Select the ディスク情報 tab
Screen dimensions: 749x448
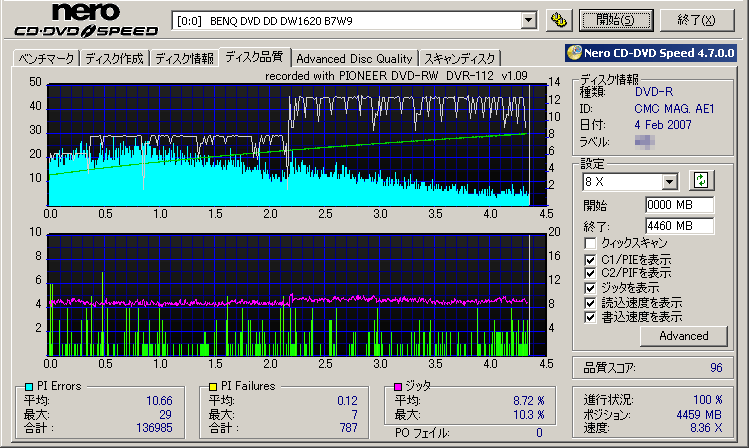coord(184,59)
